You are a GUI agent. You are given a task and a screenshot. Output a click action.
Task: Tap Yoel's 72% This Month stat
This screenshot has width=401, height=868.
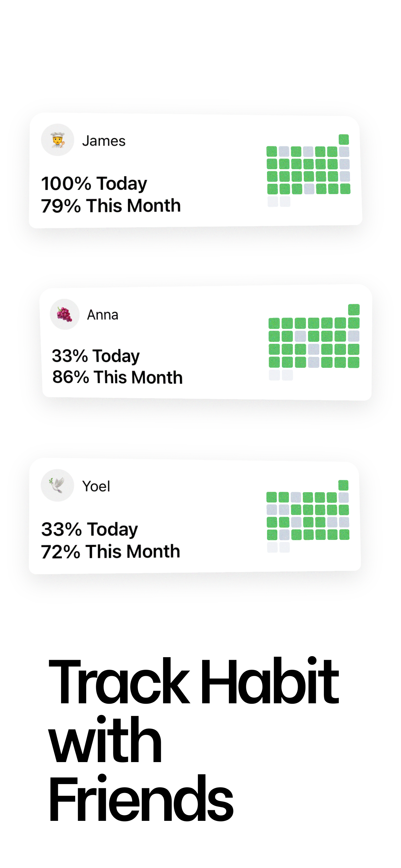(x=110, y=552)
